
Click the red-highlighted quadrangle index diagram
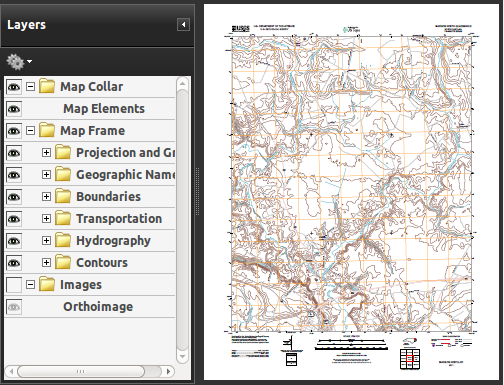(x=410, y=359)
